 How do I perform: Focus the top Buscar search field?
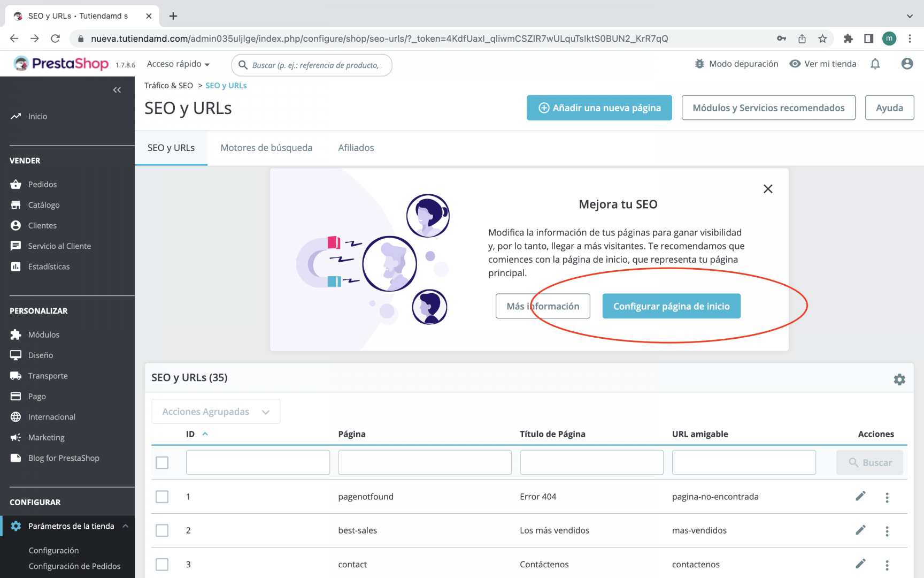[312, 65]
